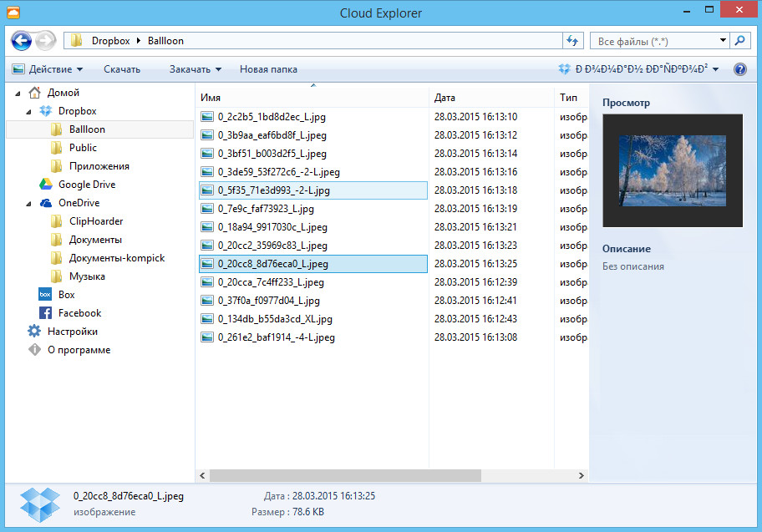Select the Документы-kompick folder
Screen dimensions: 762x532
coord(117,258)
